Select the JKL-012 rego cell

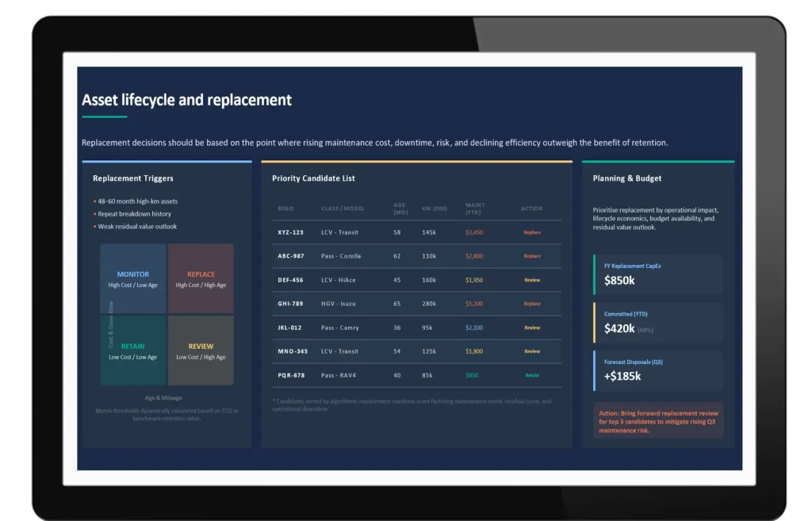pyautogui.click(x=289, y=328)
